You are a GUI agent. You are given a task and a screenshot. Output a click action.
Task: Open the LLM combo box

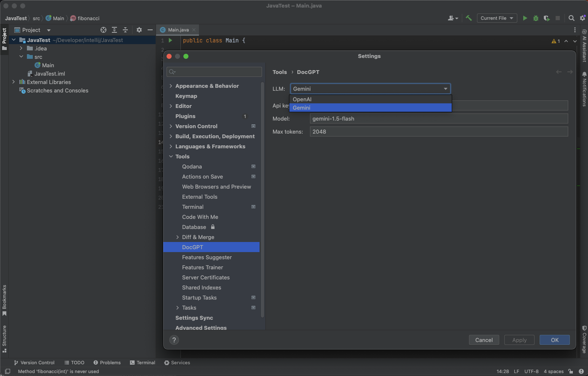(x=370, y=89)
